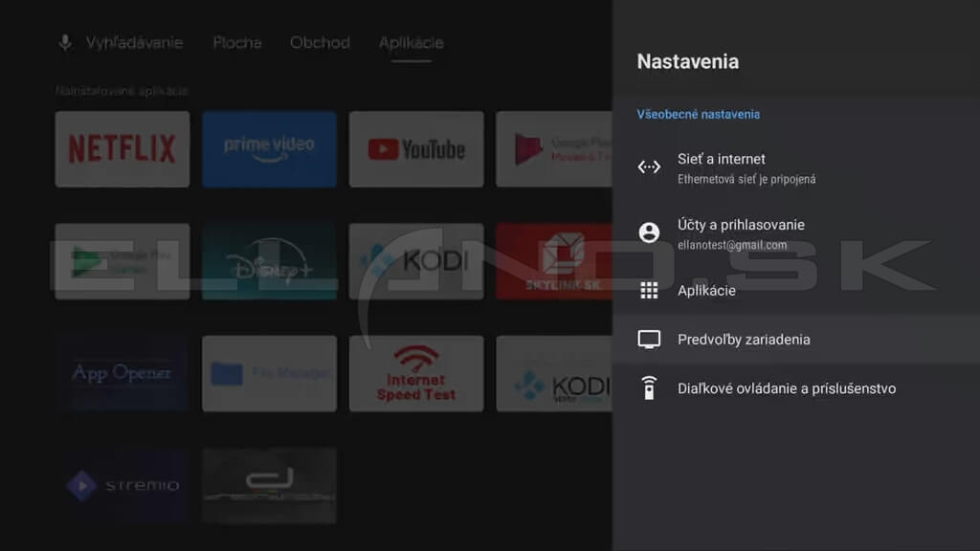980x551 pixels.
Task: Open the App Opener tile
Action: (122, 373)
